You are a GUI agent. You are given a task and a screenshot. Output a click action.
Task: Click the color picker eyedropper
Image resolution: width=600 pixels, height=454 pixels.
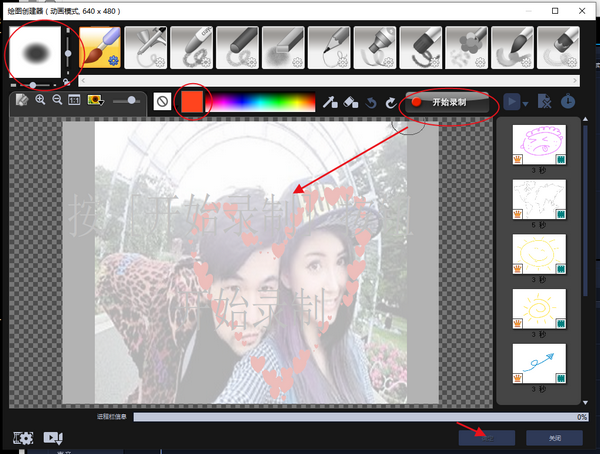click(329, 102)
